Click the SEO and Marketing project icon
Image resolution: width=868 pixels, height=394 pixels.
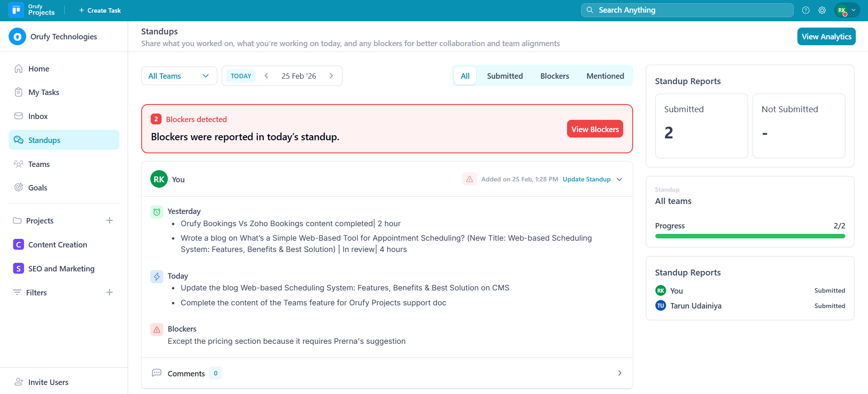click(x=19, y=269)
